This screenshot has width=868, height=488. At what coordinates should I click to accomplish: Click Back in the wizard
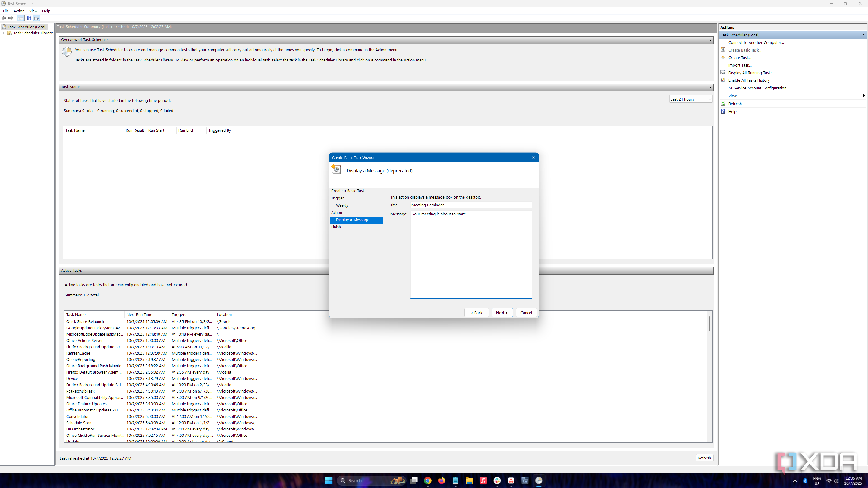(476, 313)
